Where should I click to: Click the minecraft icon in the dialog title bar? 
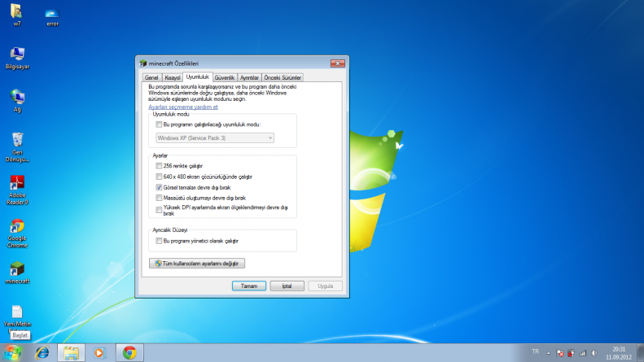pyautogui.click(x=143, y=63)
